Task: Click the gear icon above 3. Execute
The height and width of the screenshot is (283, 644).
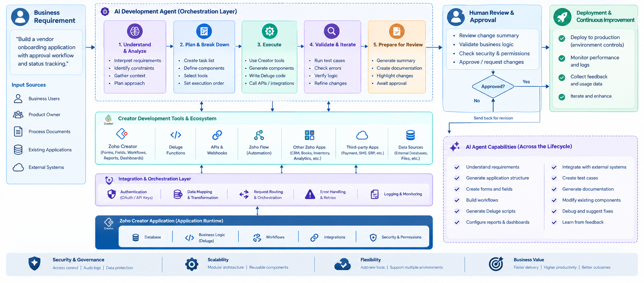Action: pyautogui.click(x=269, y=31)
